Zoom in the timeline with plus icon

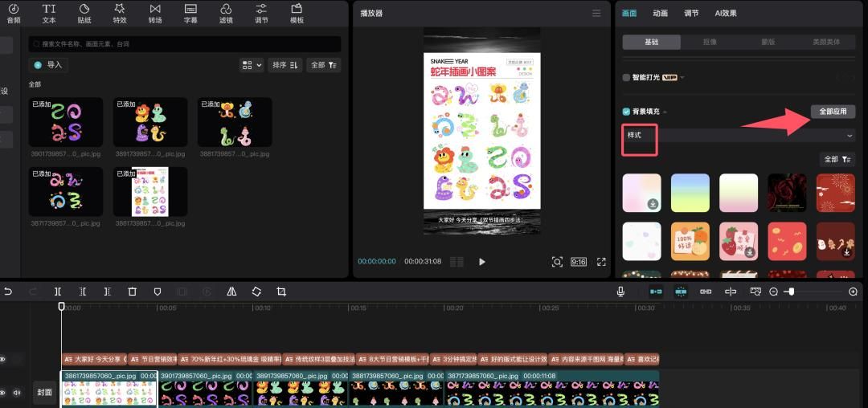pos(853,292)
